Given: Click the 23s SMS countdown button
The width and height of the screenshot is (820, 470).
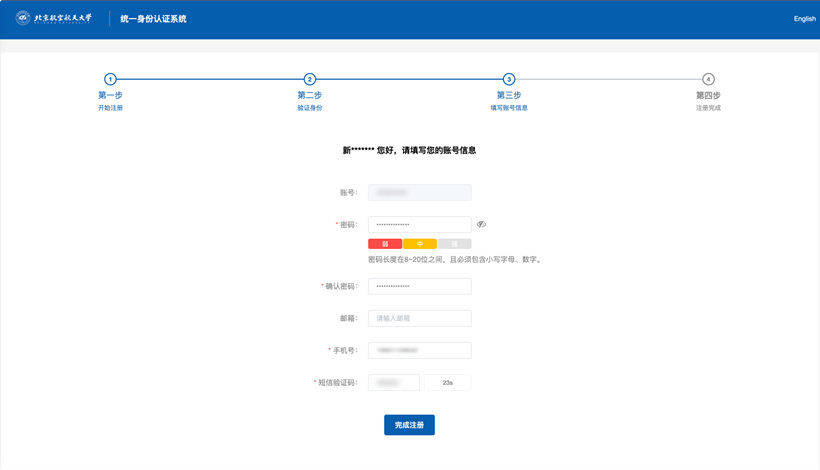Looking at the screenshot, I should pyautogui.click(x=447, y=383).
